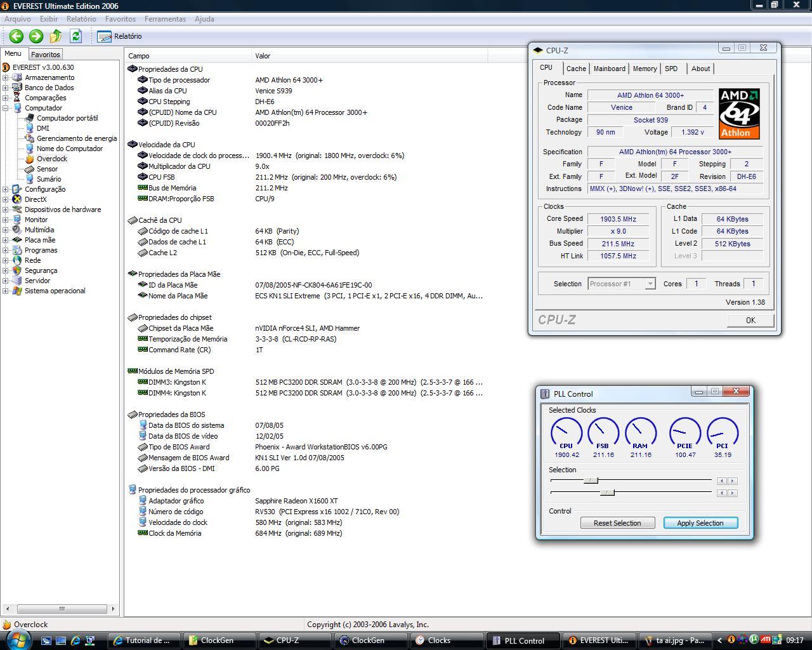Expand the Dispositivos de hardware node
This screenshot has width=812, height=650.
pyautogui.click(x=6, y=209)
